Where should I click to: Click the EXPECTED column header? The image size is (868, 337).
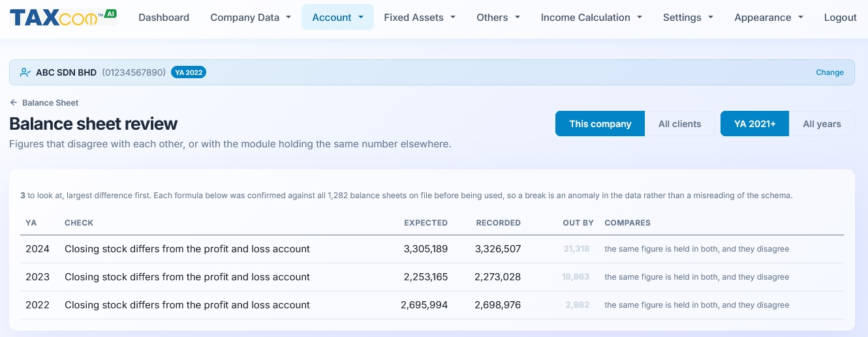click(x=426, y=223)
